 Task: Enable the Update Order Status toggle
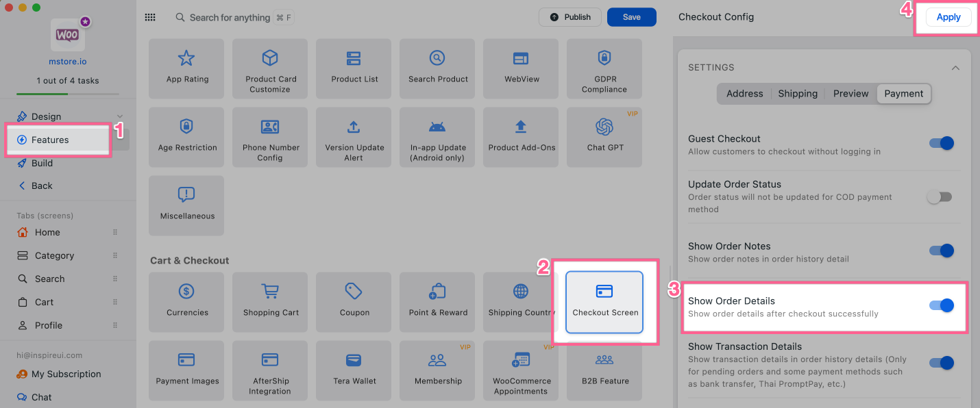(940, 197)
